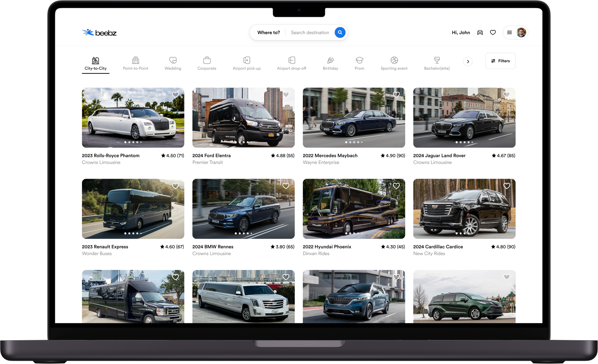The height and width of the screenshot is (364, 598).
Task: Select the Airport pick-up label
Action: coord(247,68)
